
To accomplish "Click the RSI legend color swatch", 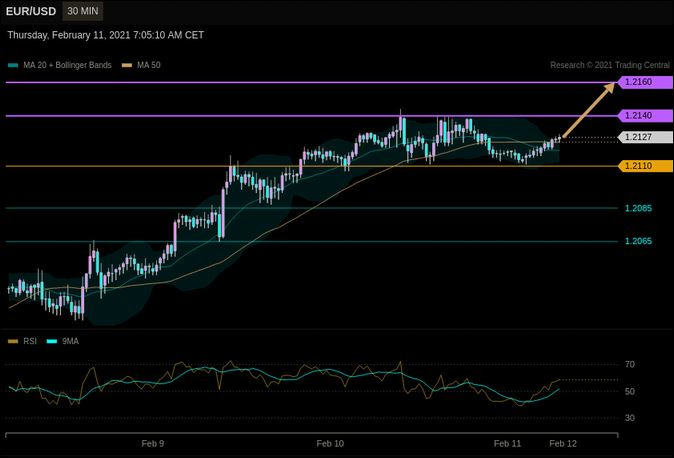I will click(13, 341).
